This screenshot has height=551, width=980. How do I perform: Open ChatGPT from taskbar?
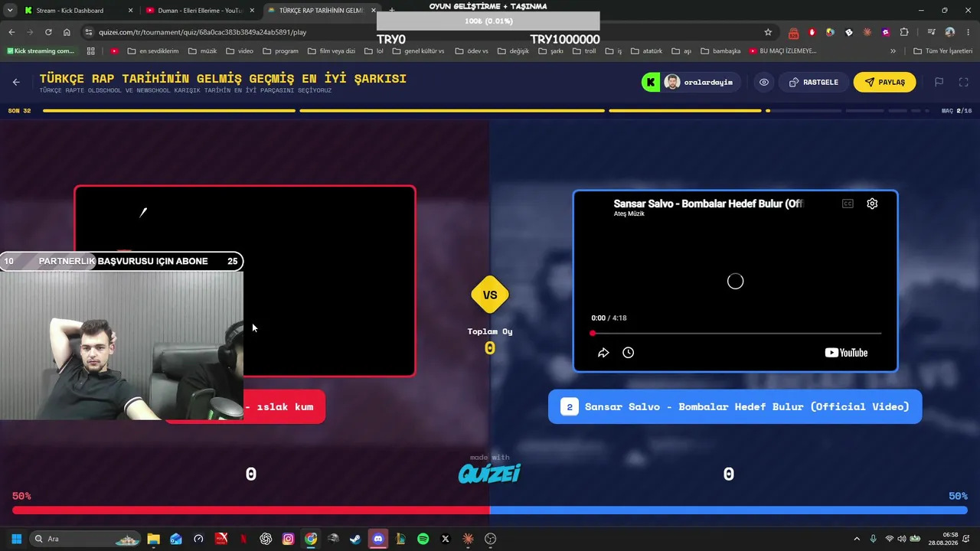(x=266, y=539)
